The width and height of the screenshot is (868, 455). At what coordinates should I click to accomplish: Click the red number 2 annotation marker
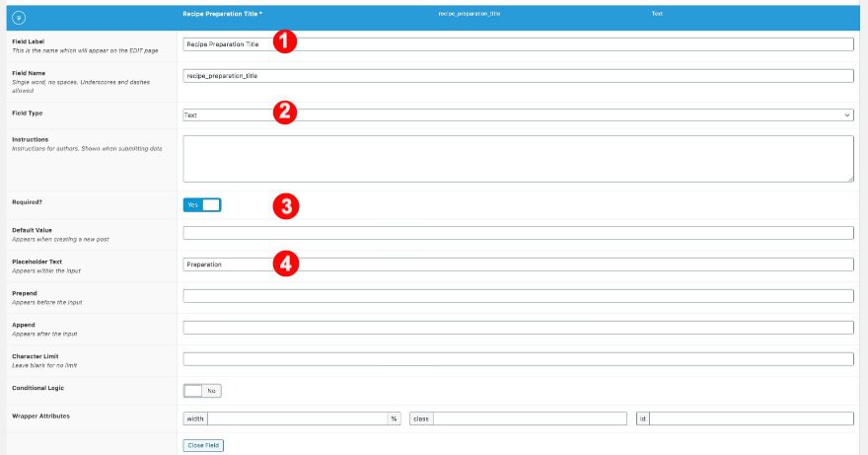pos(285,112)
